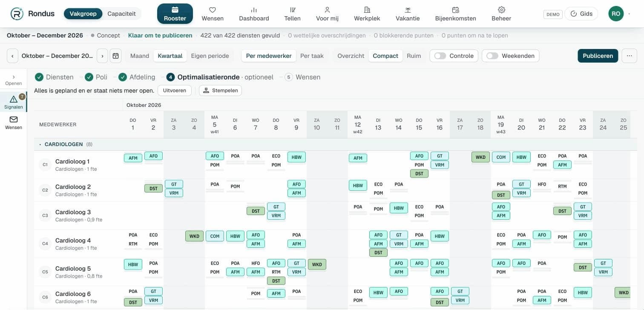This screenshot has width=644, height=310.
Task: Open the Wensen envelope icon in the sidebar
Action: 14,119
